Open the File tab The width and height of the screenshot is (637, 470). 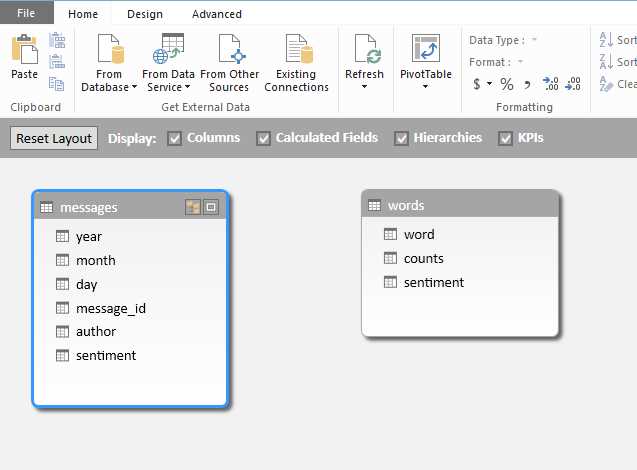26,13
